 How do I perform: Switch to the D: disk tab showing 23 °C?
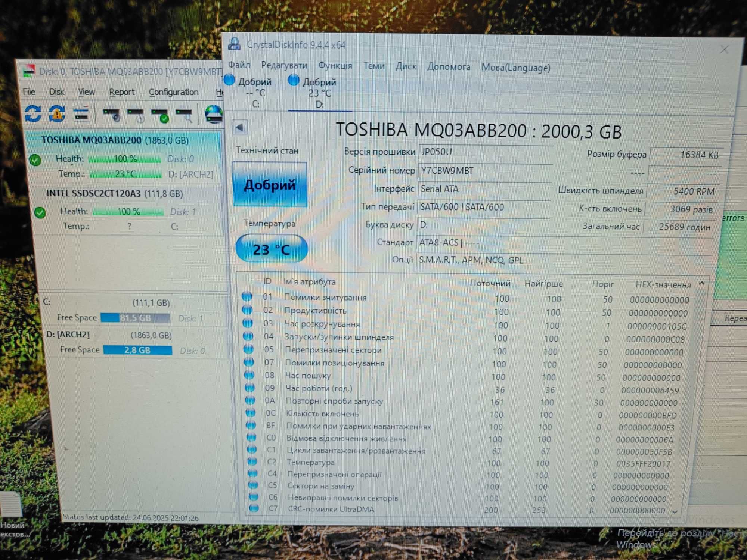pos(319,93)
